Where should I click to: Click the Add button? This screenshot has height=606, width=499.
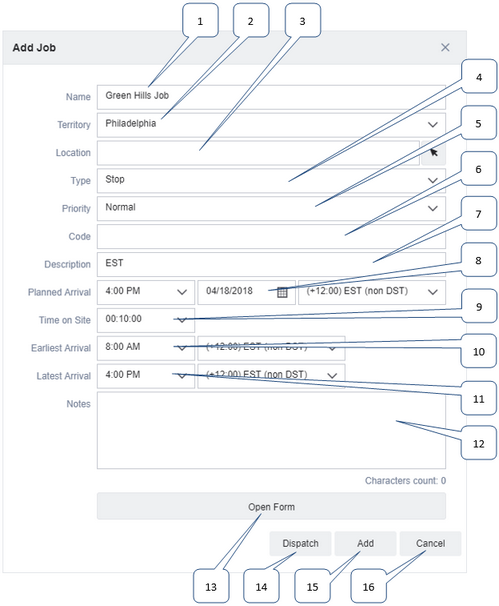365,543
